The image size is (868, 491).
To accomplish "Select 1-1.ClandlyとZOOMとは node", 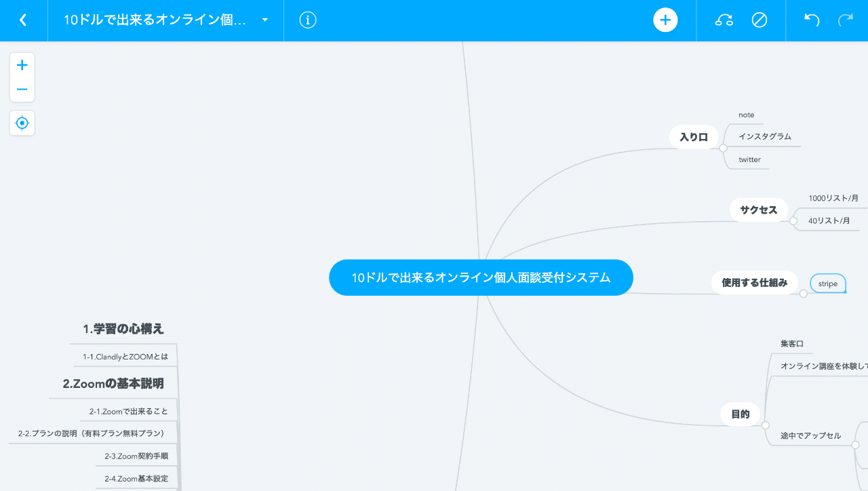I will tap(125, 357).
